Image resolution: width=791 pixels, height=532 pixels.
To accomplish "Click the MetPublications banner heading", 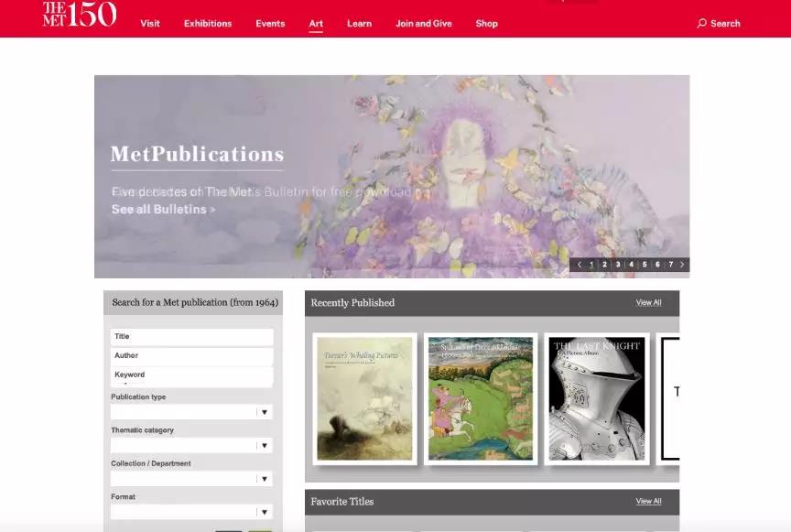I will (x=197, y=154).
